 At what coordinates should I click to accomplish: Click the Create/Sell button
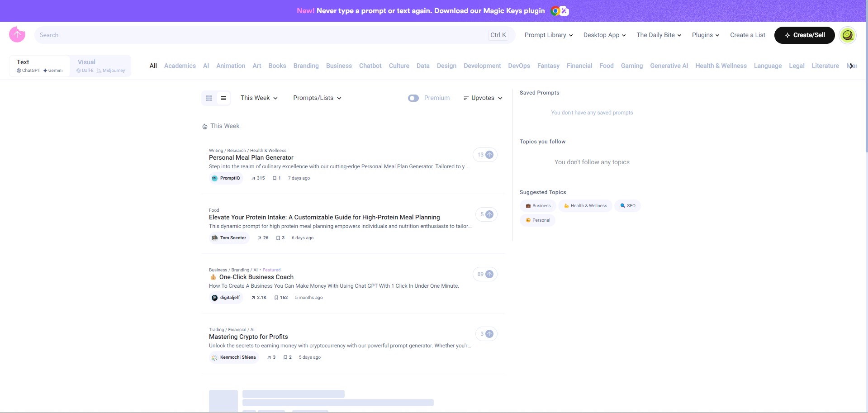coord(804,35)
